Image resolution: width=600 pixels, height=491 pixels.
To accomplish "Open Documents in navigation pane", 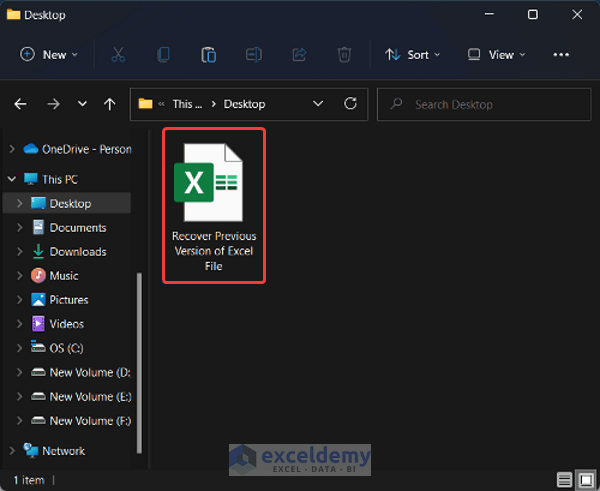I will pos(69,227).
